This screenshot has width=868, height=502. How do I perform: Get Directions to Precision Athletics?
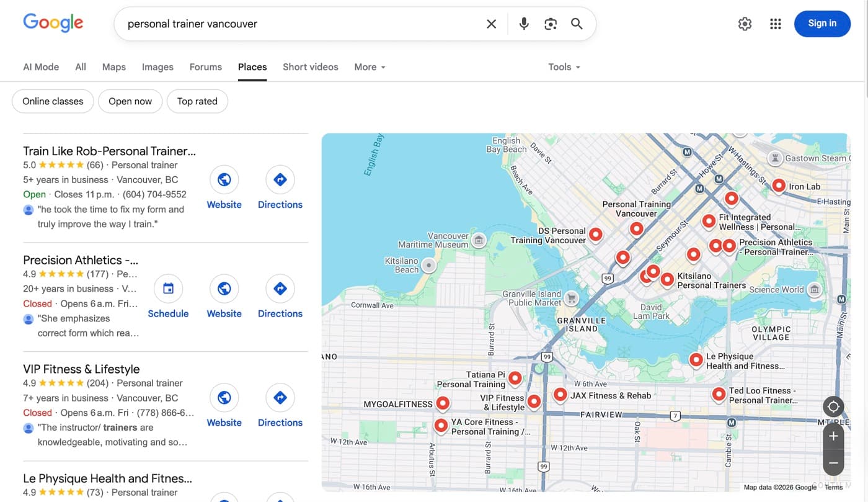[280, 289]
